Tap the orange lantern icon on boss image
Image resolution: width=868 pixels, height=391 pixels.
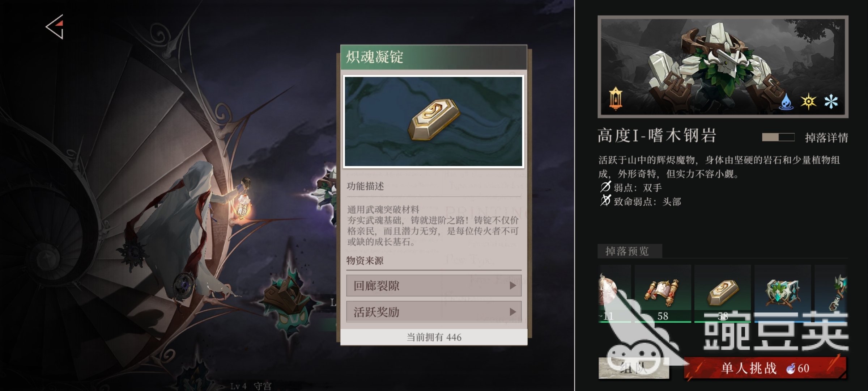615,98
